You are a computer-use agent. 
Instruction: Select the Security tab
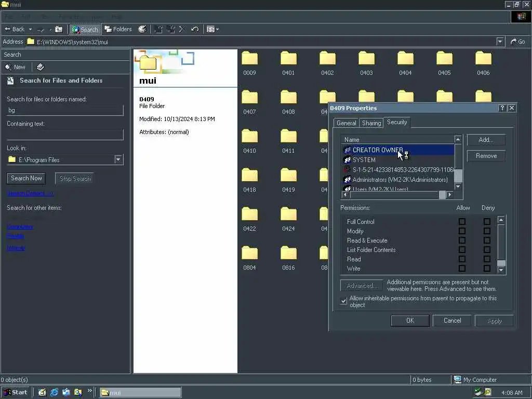(396, 122)
